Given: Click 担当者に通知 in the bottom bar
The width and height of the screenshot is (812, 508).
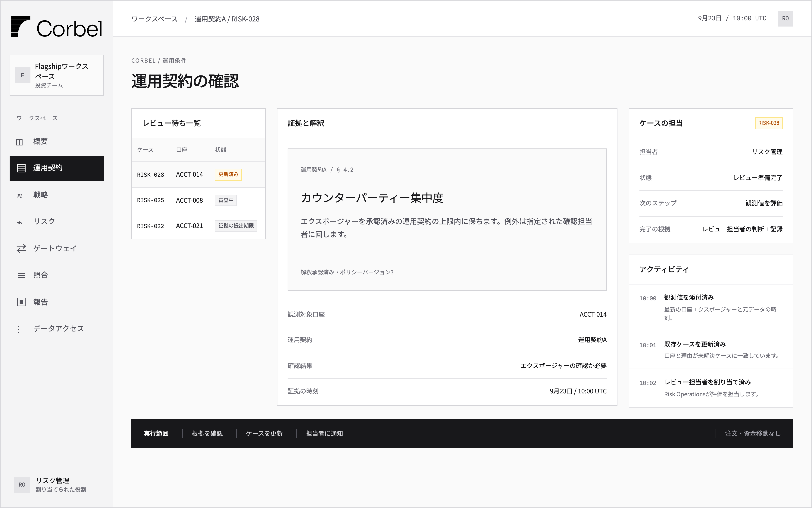Looking at the screenshot, I should (x=324, y=433).
